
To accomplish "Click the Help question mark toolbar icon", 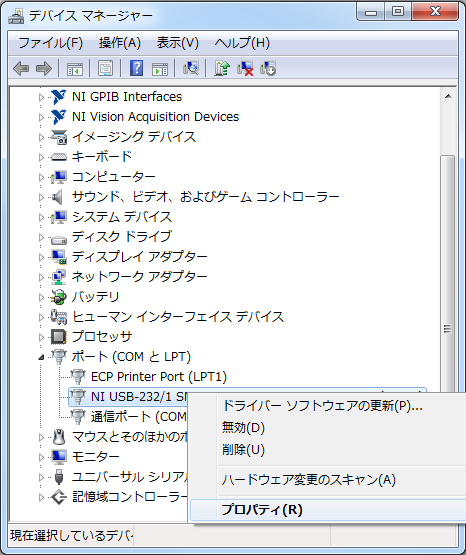I will pos(136,68).
